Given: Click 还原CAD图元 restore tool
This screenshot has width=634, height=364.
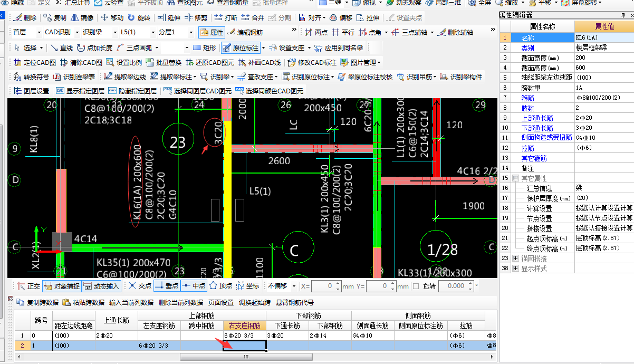Looking at the screenshot, I should coord(210,62).
